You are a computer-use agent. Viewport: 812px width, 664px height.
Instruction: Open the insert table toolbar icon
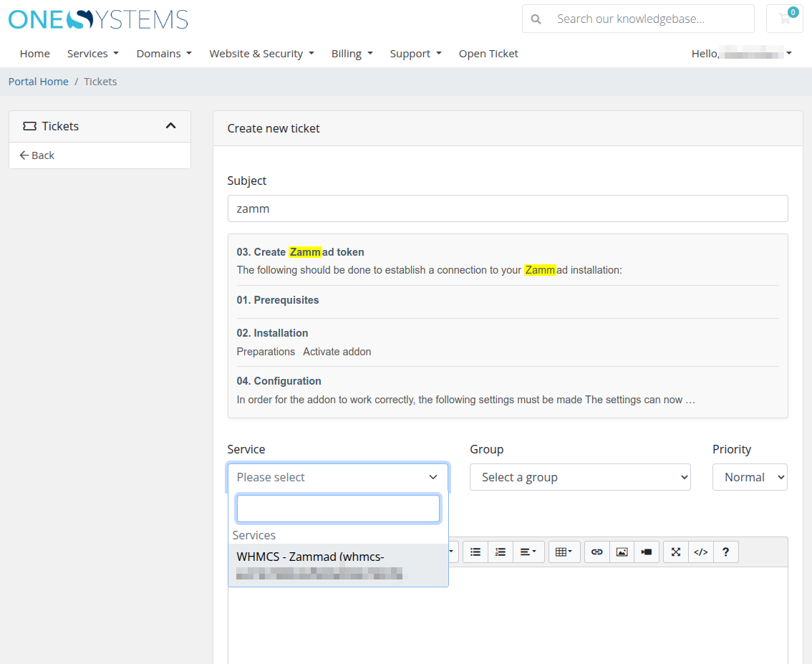pos(564,552)
